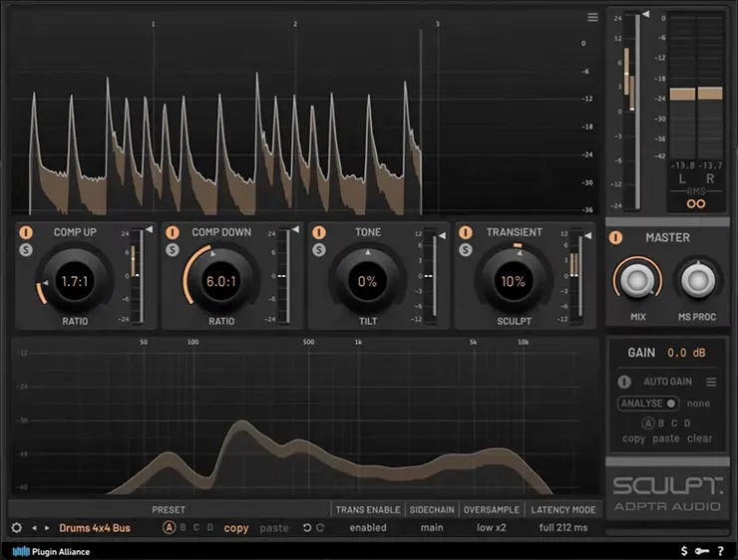Click the -13.8 left RMS readout
The height and width of the screenshot is (560, 738).
pos(682,165)
